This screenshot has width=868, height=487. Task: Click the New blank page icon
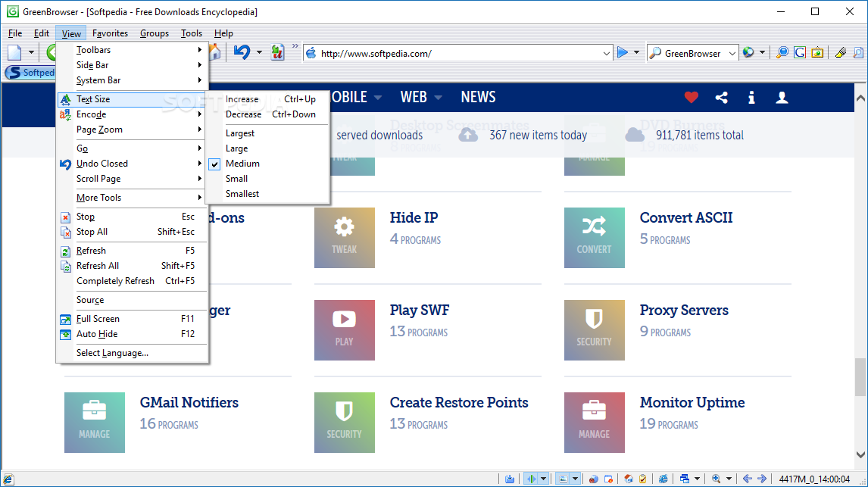point(14,53)
